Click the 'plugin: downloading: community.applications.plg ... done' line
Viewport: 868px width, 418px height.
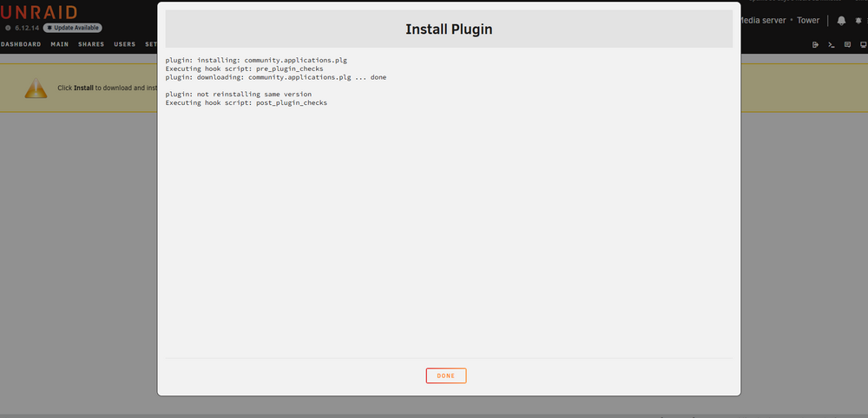276,77
